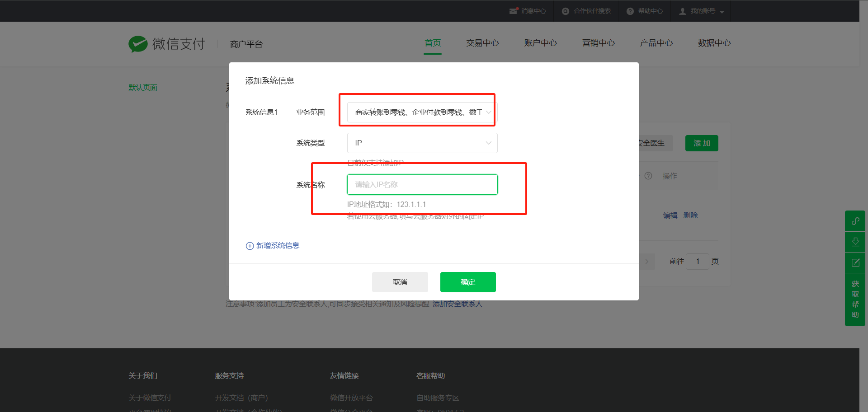Click the partner search magnifier icon
Image resolution: width=868 pixels, height=412 pixels.
click(565, 11)
